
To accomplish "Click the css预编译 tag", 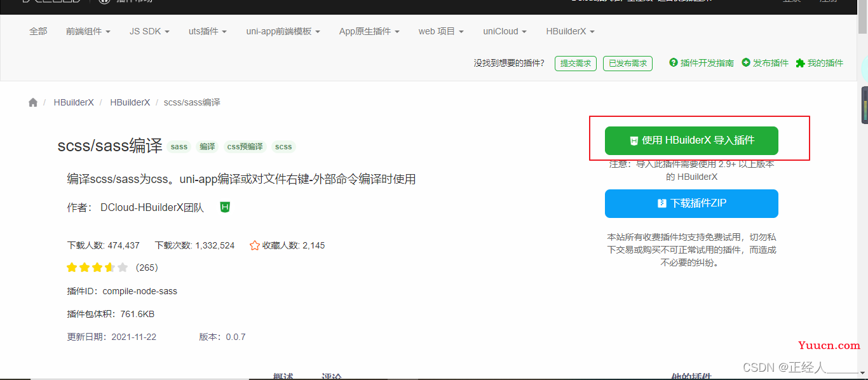I will click(245, 147).
